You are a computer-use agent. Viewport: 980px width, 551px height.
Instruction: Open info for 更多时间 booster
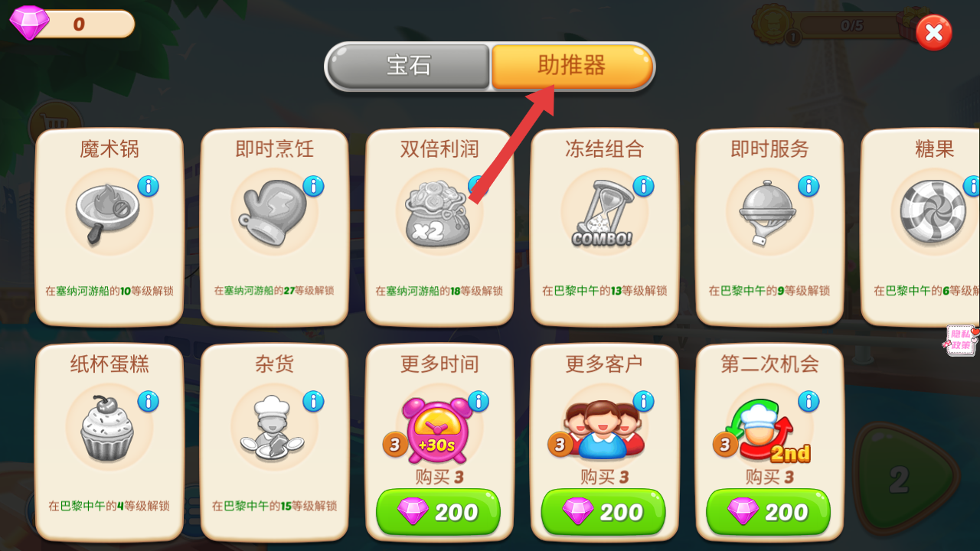pos(479,401)
